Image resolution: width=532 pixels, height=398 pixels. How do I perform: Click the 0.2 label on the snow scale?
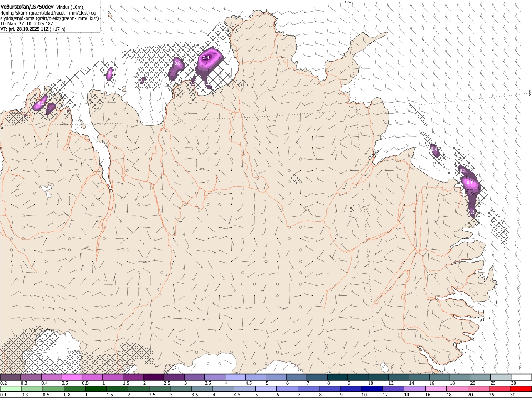[3, 383]
